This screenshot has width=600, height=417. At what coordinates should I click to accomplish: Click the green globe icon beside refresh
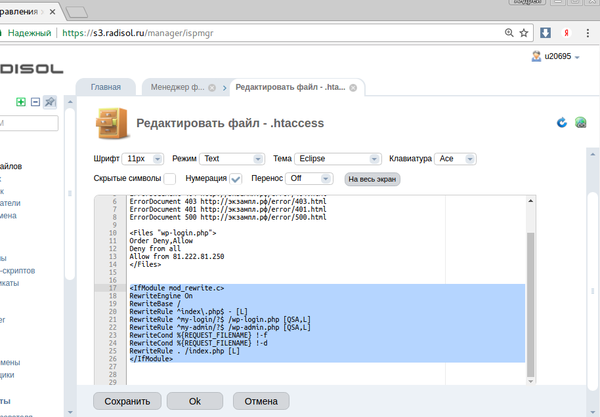point(580,123)
